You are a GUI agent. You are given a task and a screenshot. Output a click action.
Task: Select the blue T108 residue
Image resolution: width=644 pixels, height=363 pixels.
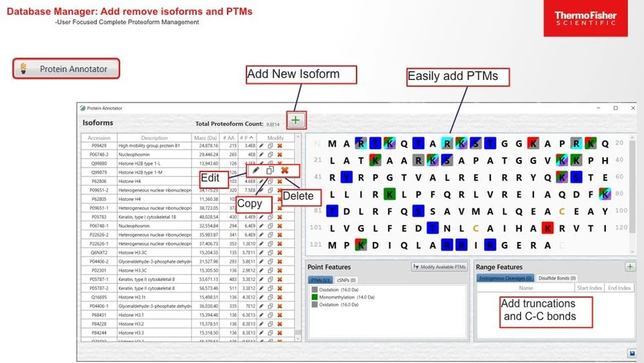pyautogui.click(x=432, y=228)
